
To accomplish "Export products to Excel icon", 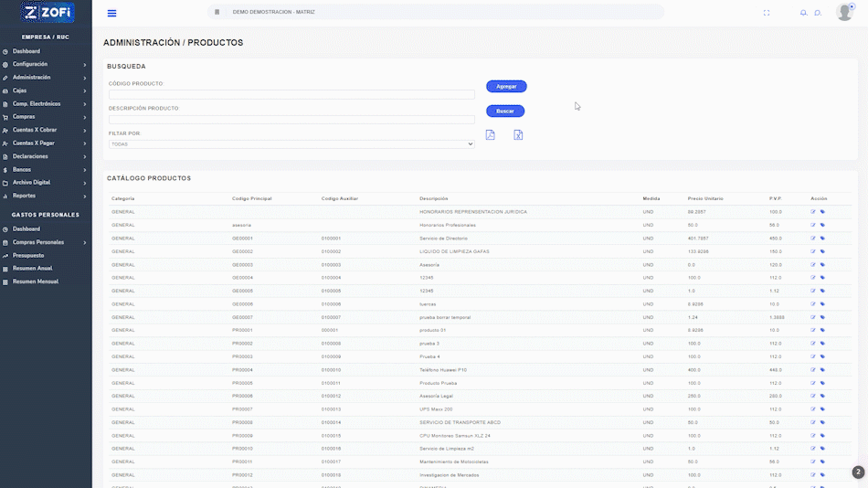I will [518, 135].
